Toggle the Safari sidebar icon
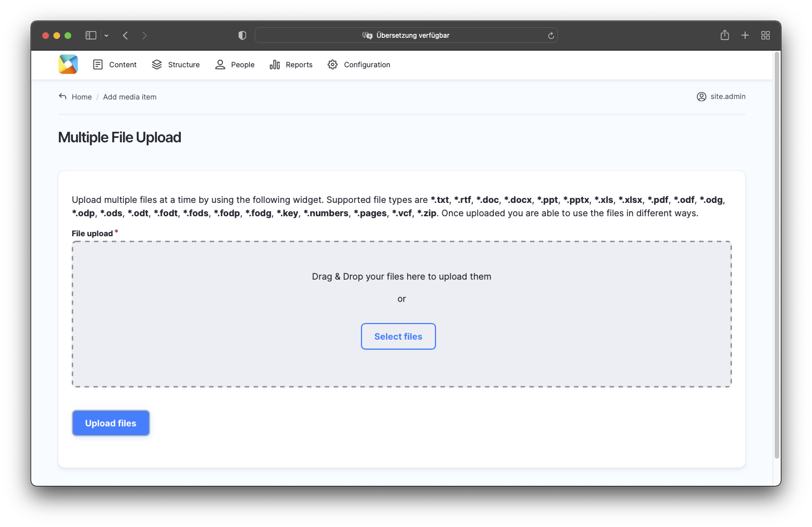Screen dimensions: 812x527 click(x=91, y=35)
